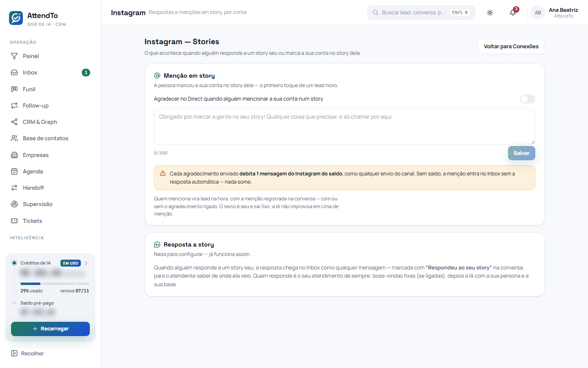This screenshot has width=588, height=368.
Task: Click the Agenda calendar icon
Action: coord(14,171)
